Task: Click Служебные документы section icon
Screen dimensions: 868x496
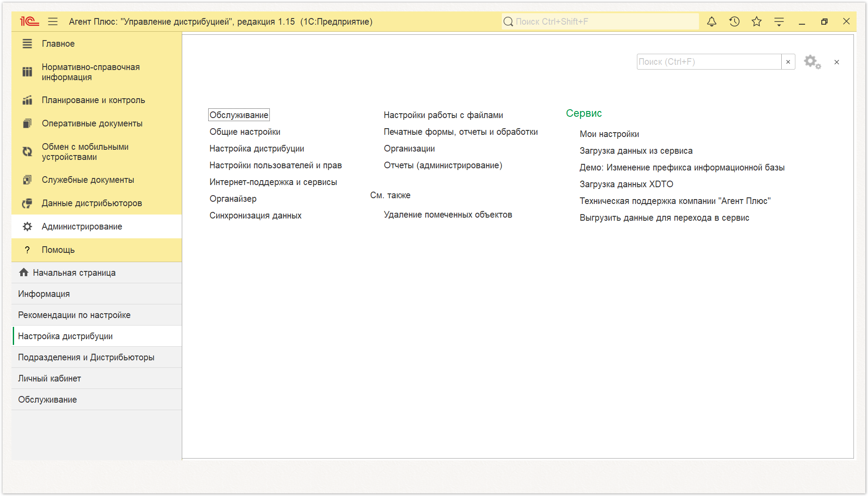Action: [x=27, y=180]
